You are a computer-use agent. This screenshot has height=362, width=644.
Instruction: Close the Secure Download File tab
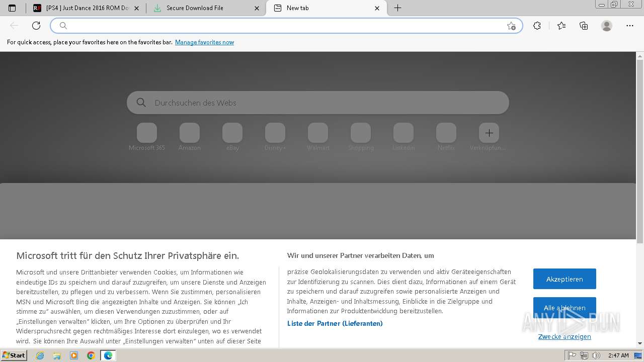click(257, 8)
